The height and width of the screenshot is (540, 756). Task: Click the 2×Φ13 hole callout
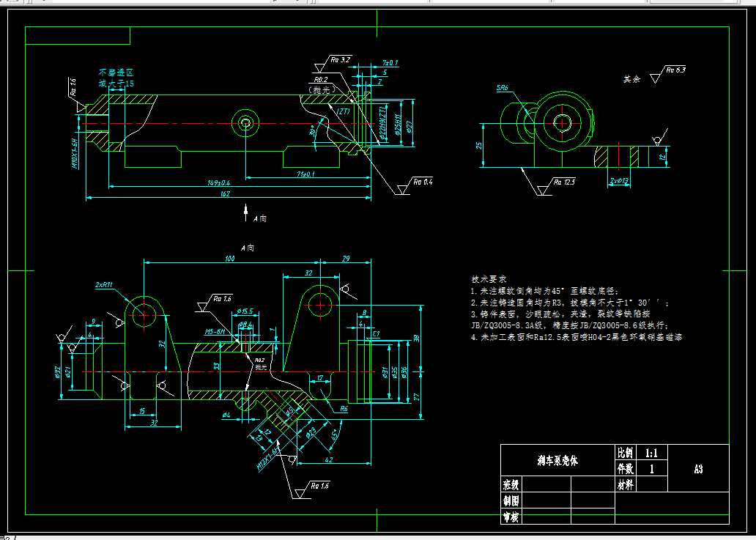click(620, 180)
